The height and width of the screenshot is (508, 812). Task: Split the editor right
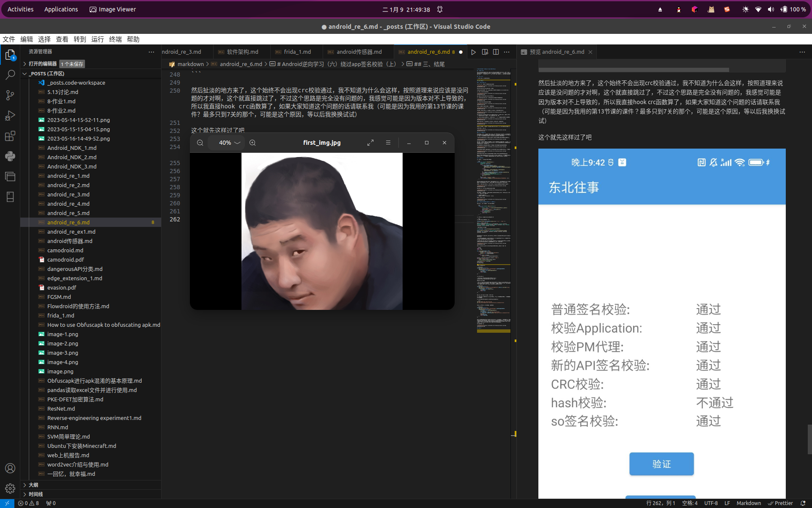(496, 52)
